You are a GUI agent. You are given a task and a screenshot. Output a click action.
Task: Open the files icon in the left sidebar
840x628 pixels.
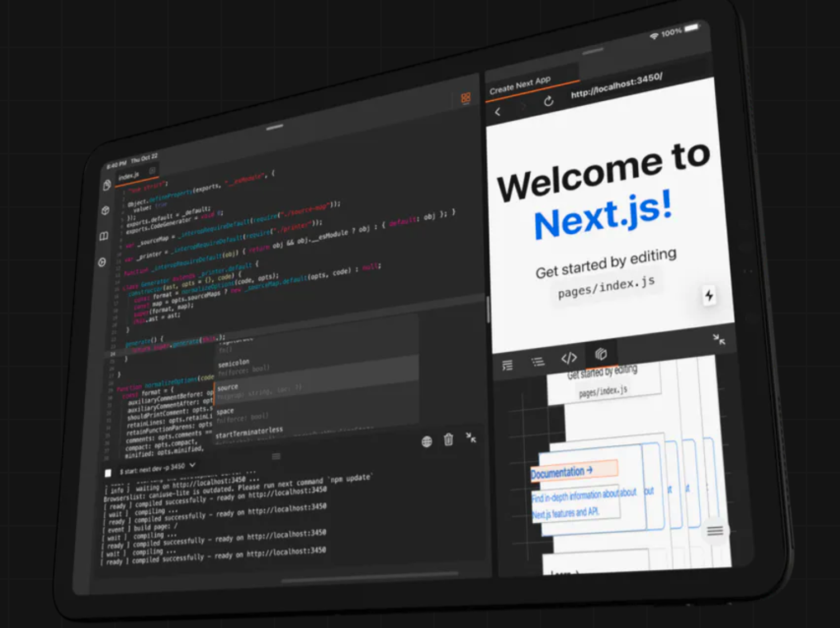[x=106, y=186]
